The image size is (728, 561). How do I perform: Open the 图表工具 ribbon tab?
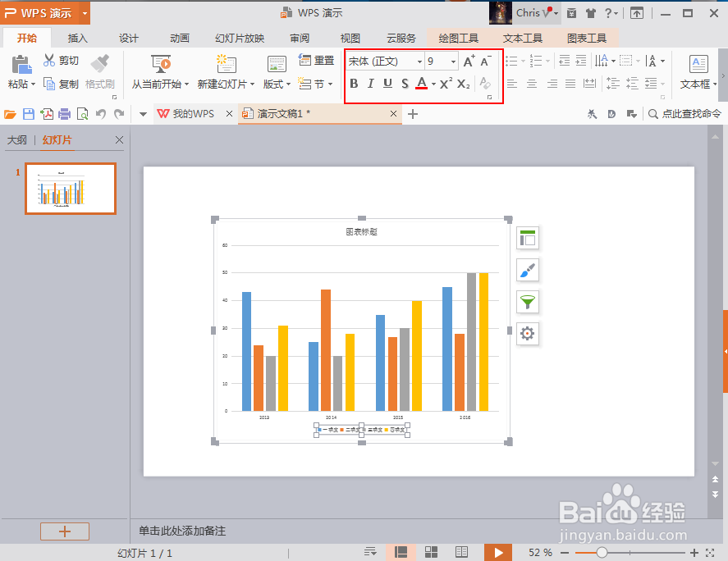click(586, 38)
